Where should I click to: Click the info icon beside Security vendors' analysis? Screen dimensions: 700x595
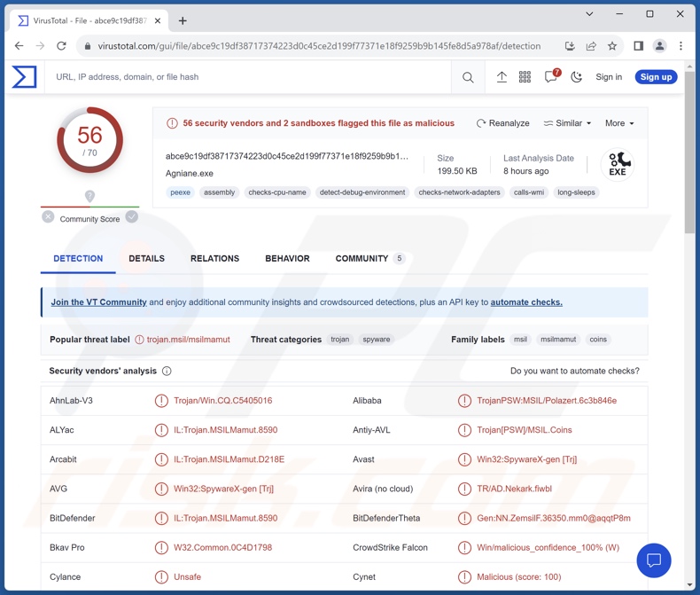(x=167, y=372)
